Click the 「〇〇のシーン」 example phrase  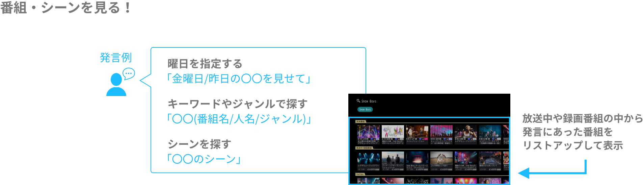[204, 159]
